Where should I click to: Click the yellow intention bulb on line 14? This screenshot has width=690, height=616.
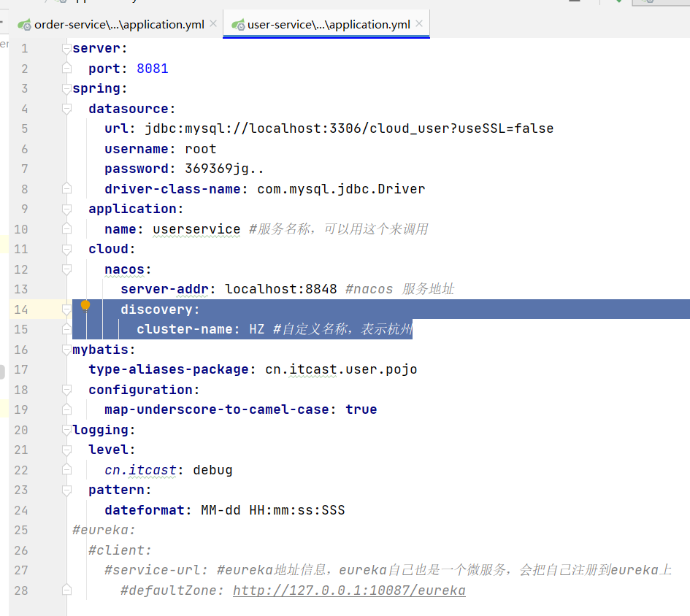pos(85,304)
